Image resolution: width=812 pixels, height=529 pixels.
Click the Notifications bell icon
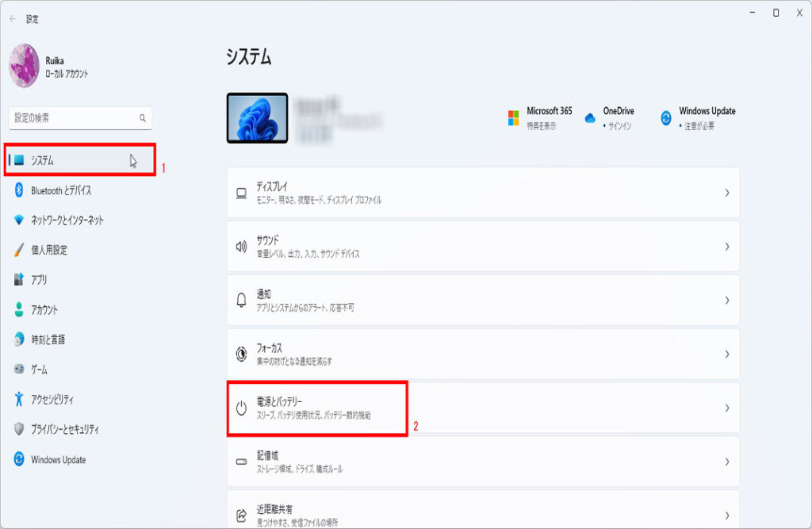click(242, 300)
